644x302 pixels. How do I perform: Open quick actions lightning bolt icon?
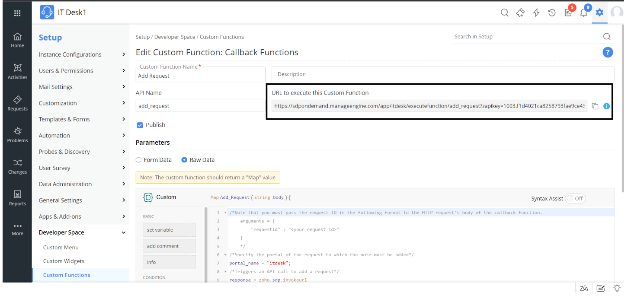click(x=536, y=13)
